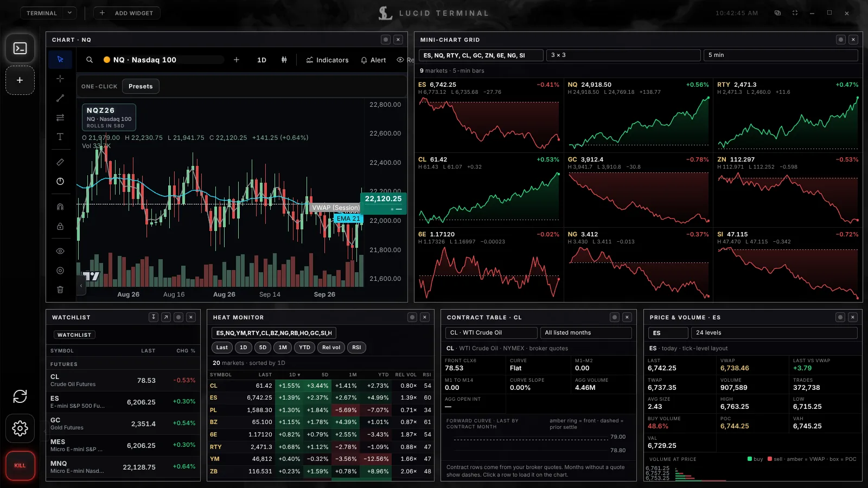868x488 pixels.
Task: Toggle the lock drawings icon
Action: 60,226
